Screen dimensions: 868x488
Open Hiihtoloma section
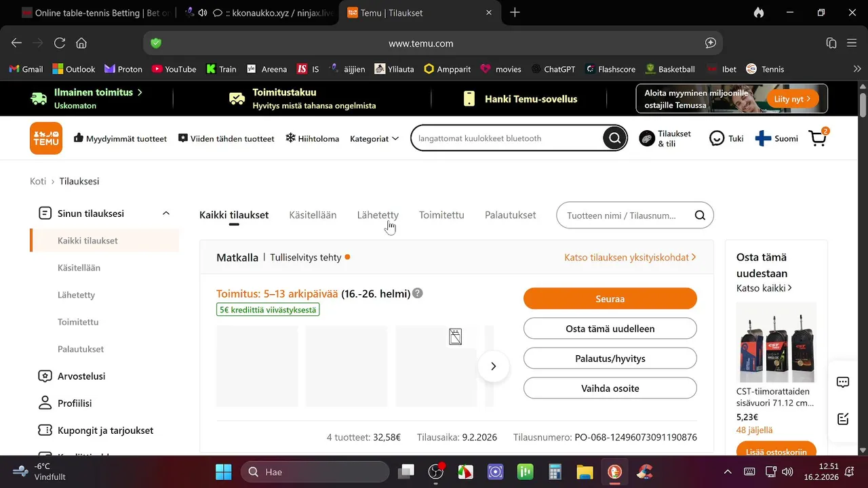coord(312,138)
